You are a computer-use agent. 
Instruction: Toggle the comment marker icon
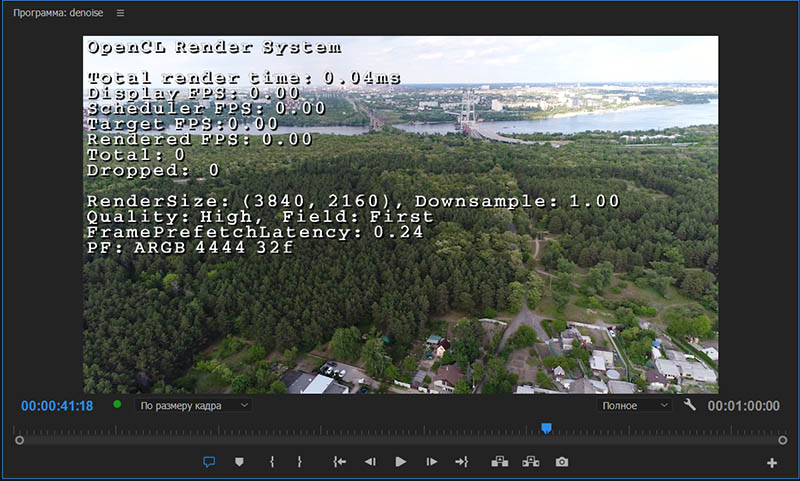(209, 462)
